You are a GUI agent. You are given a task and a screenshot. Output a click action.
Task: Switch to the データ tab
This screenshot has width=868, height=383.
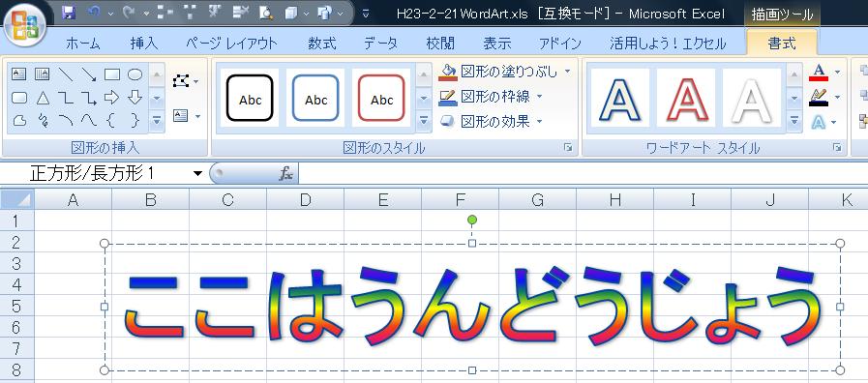pos(381,44)
